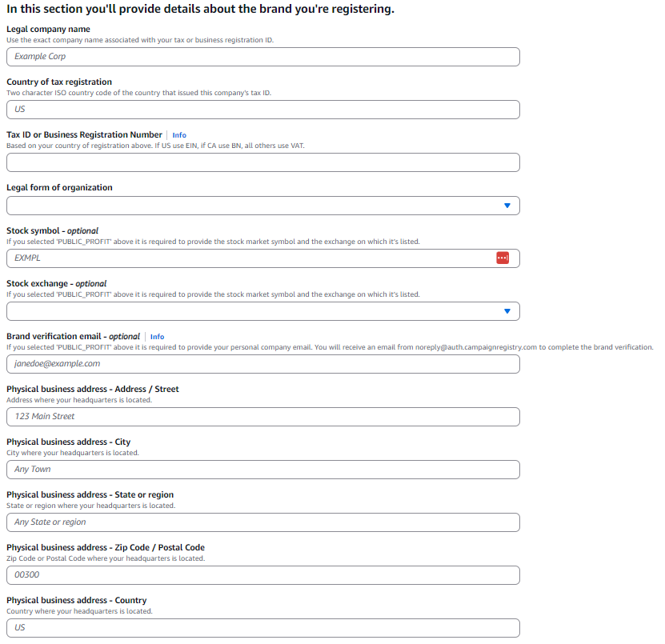Open Info link beside Brand verification email
This screenshot has height=644, width=665.
click(x=158, y=337)
